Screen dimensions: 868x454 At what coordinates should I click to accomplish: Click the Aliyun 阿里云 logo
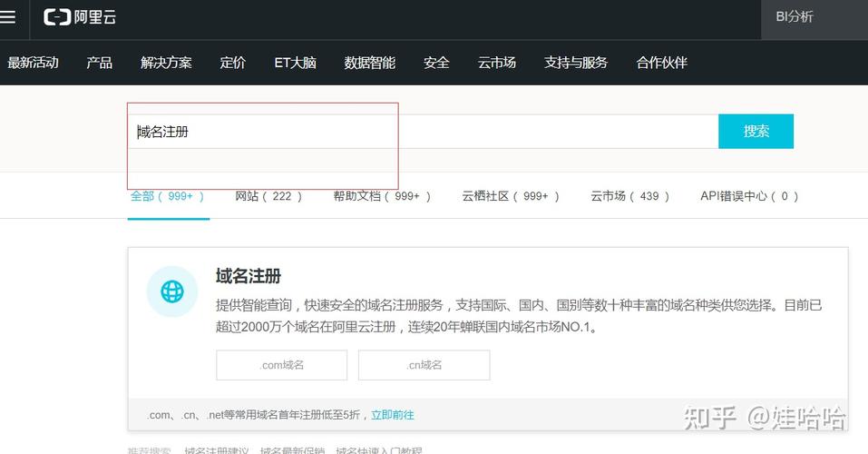tap(80, 17)
